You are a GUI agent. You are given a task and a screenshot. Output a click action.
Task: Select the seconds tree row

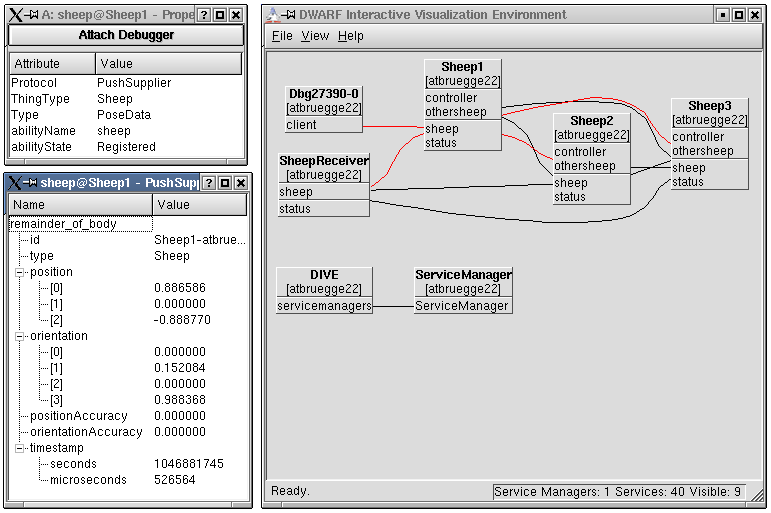pyautogui.click(x=128, y=464)
